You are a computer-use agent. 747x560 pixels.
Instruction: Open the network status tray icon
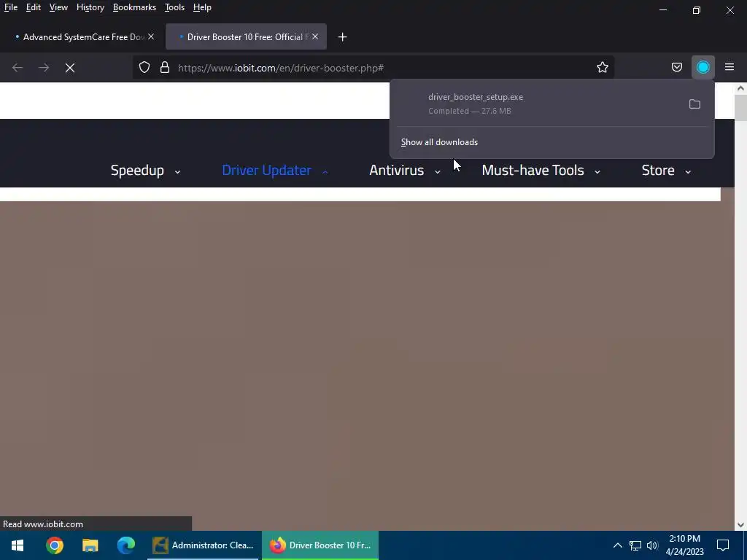pos(635,545)
